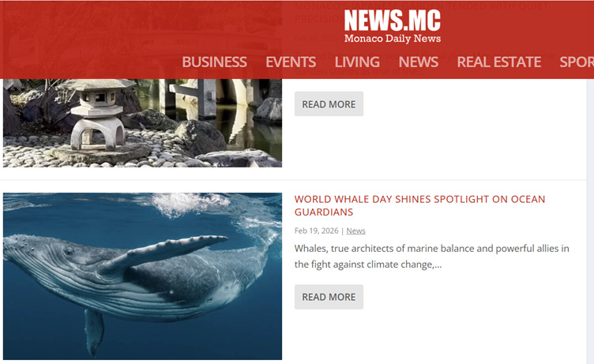Open the humpback whale article image
This screenshot has height=364, width=594.
click(142, 276)
